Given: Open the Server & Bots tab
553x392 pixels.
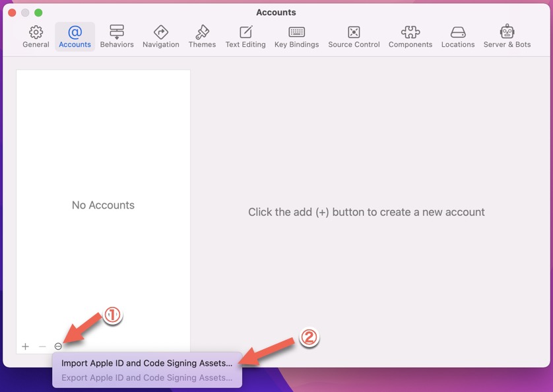Looking at the screenshot, I should click(x=507, y=37).
